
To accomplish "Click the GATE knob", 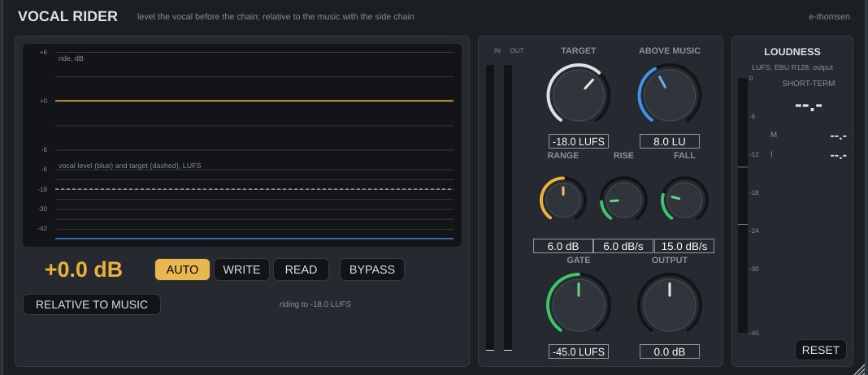I will click(x=579, y=304).
